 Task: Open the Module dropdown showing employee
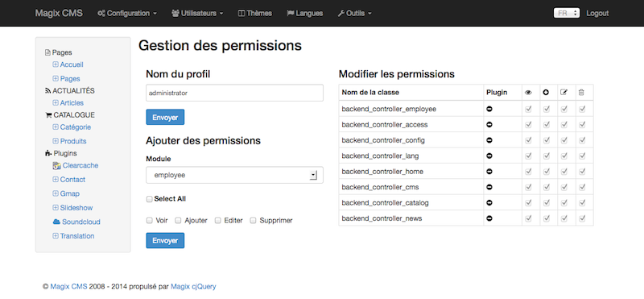[x=234, y=175]
